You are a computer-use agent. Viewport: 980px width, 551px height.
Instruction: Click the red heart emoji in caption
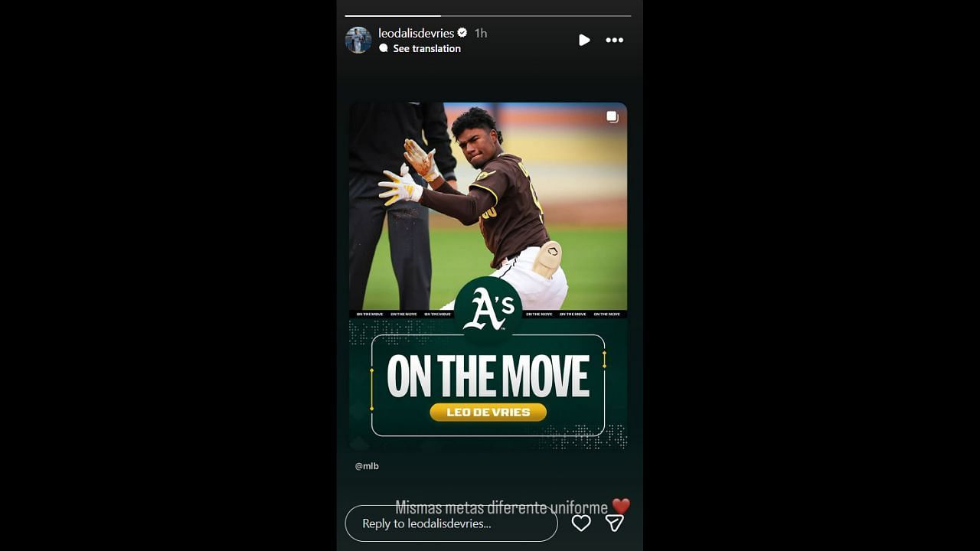pyautogui.click(x=621, y=507)
